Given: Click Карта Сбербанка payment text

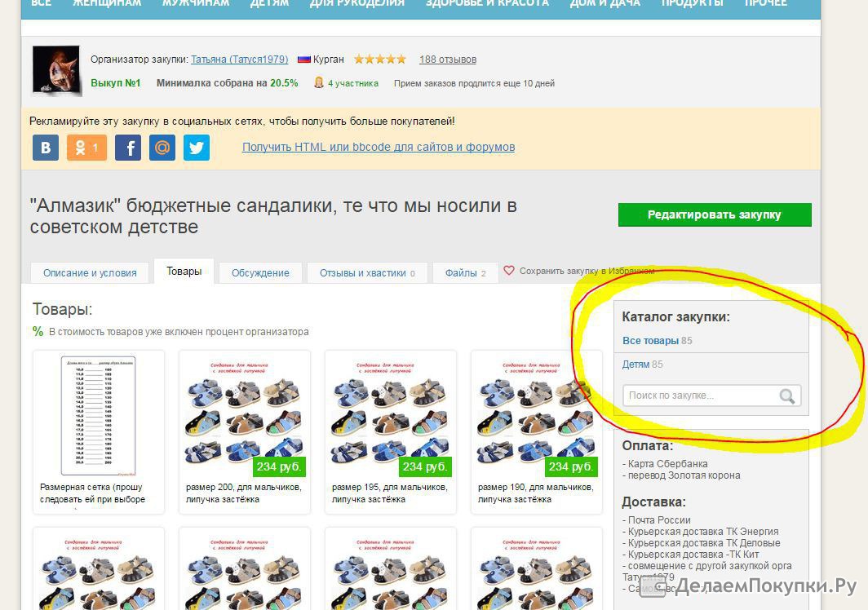Looking at the screenshot, I should [667, 463].
